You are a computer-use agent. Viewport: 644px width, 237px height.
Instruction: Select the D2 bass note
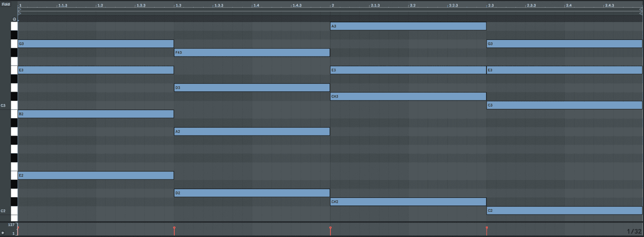pos(252,193)
